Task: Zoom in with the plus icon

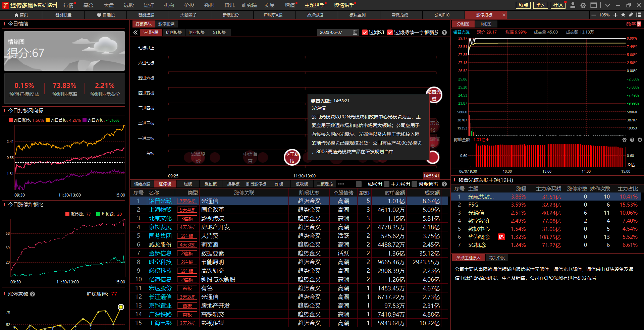Action: tap(615, 15)
